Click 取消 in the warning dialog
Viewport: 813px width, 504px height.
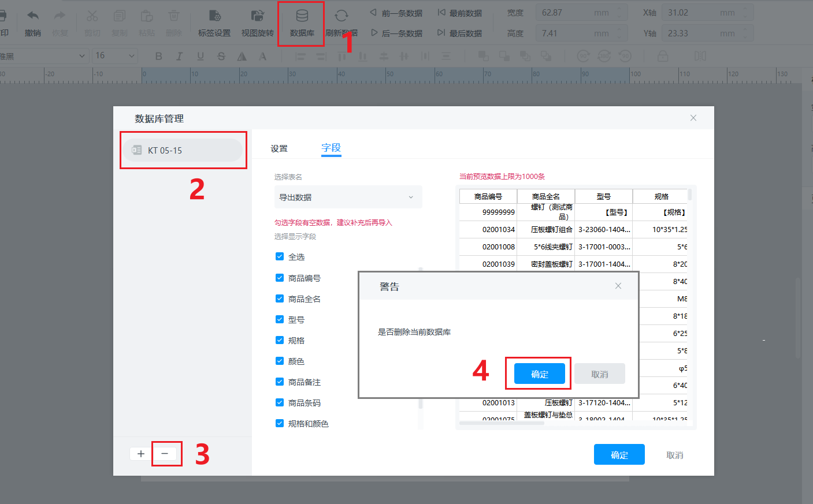pos(599,374)
